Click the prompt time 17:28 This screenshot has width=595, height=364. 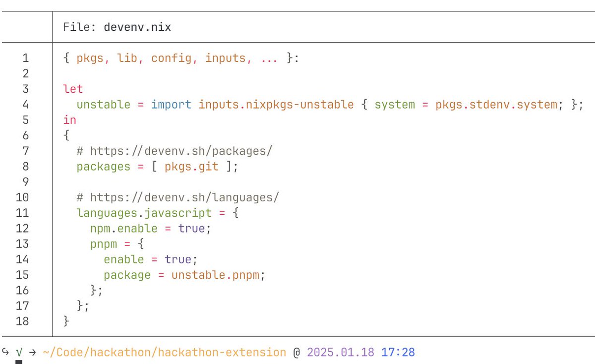point(398,353)
